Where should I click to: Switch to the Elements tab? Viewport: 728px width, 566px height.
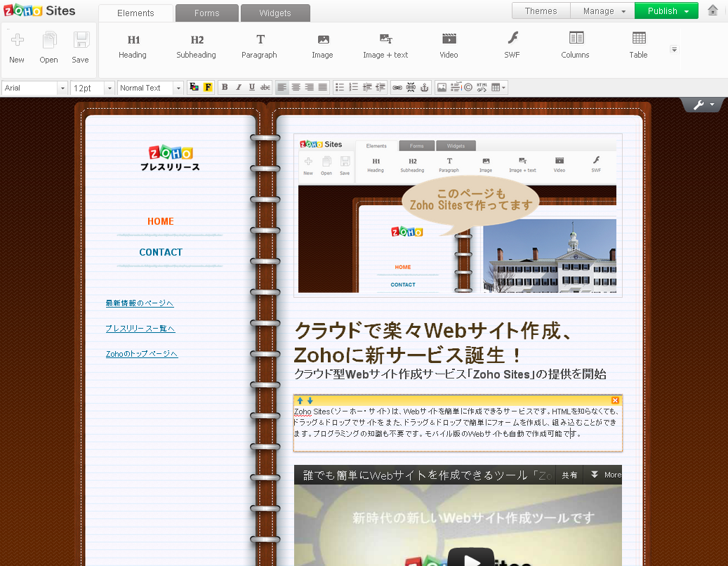coord(135,13)
